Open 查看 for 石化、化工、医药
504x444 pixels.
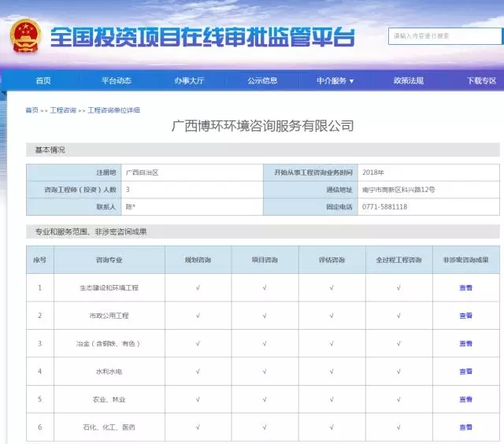tap(465, 427)
